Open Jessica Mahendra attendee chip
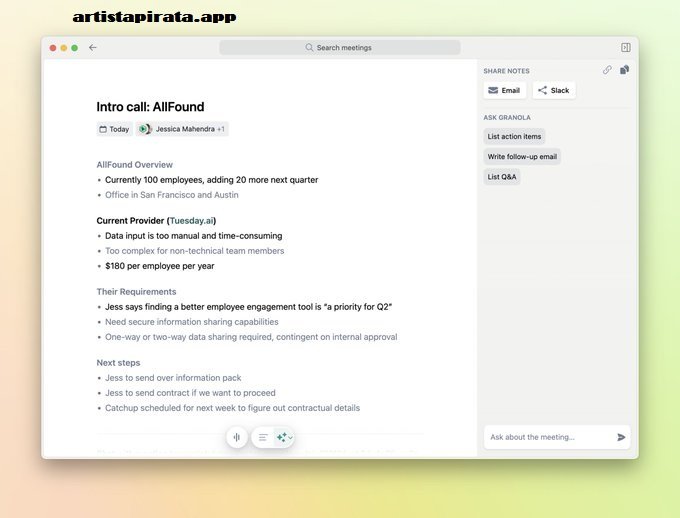The height and width of the screenshot is (518, 680). [x=182, y=129]
